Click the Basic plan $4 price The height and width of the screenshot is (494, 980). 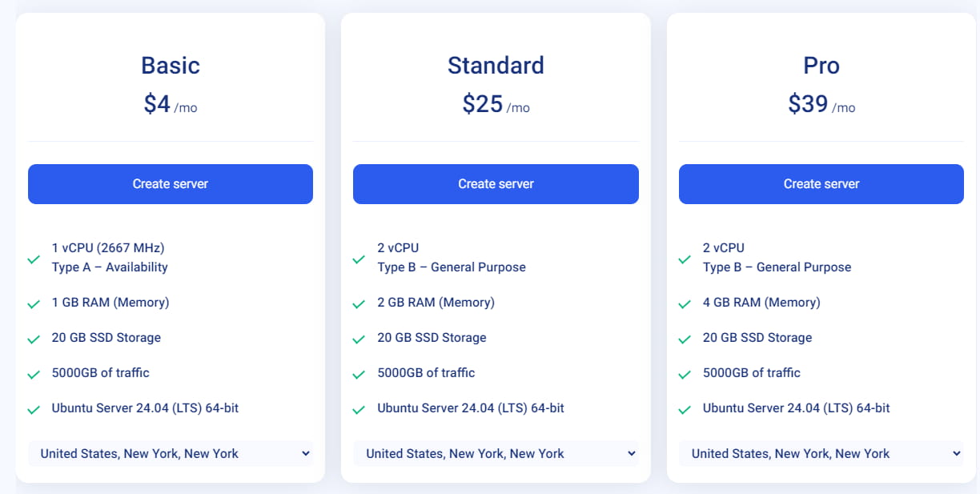coord(157,104)
